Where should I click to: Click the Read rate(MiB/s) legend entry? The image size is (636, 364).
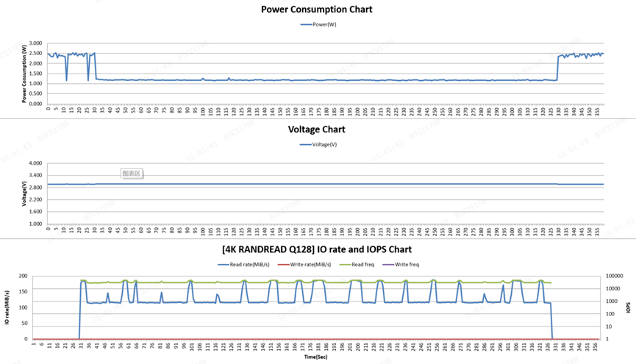point(243,265)
